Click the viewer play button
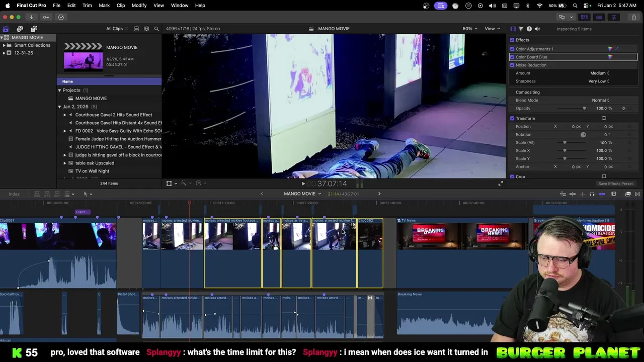 tap(303, 184)
